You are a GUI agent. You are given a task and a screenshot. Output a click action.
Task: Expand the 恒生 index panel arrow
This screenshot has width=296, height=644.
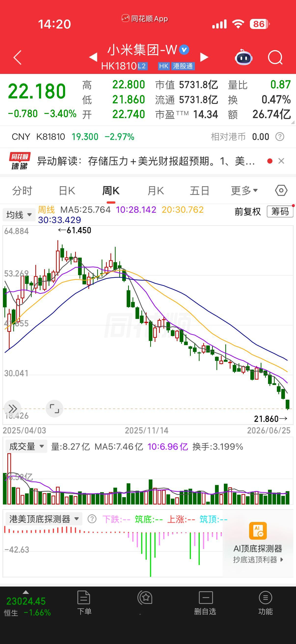coord(26,592)
